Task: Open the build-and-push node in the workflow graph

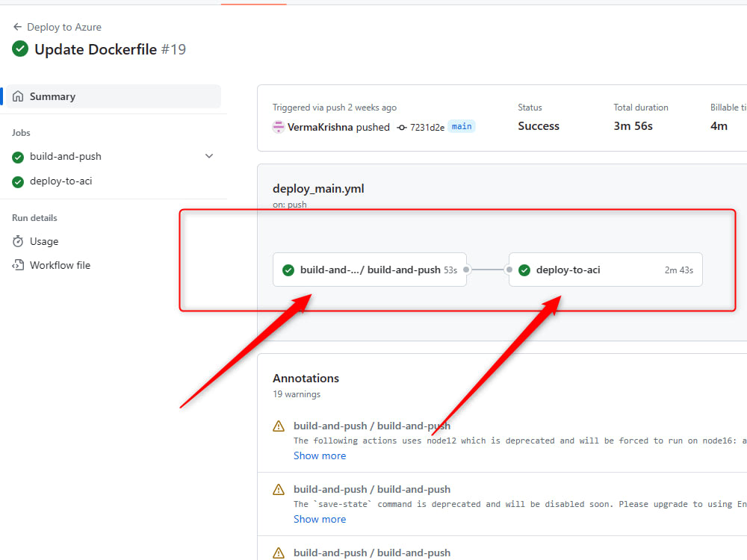Action: pos(370,270)
